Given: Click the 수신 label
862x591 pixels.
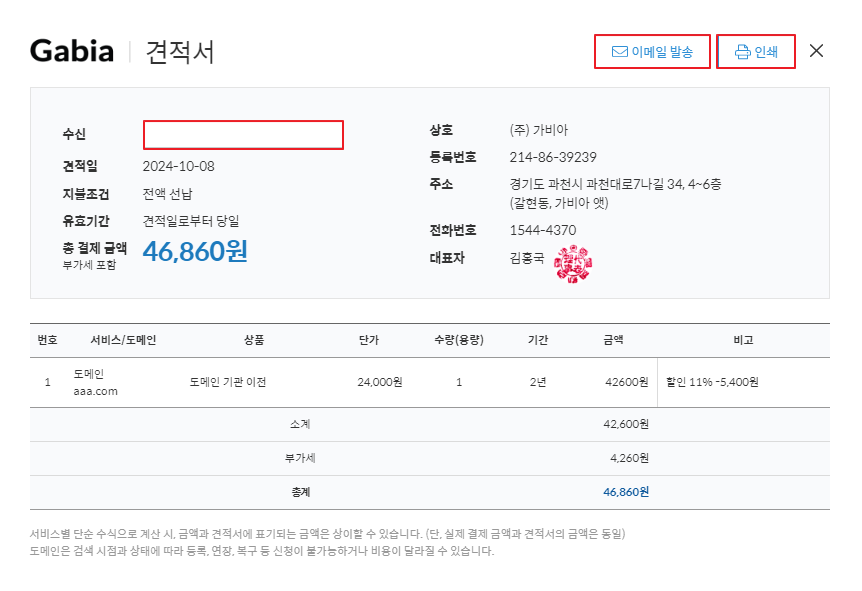Looking at the screenshot, I should tap(74, 134).
